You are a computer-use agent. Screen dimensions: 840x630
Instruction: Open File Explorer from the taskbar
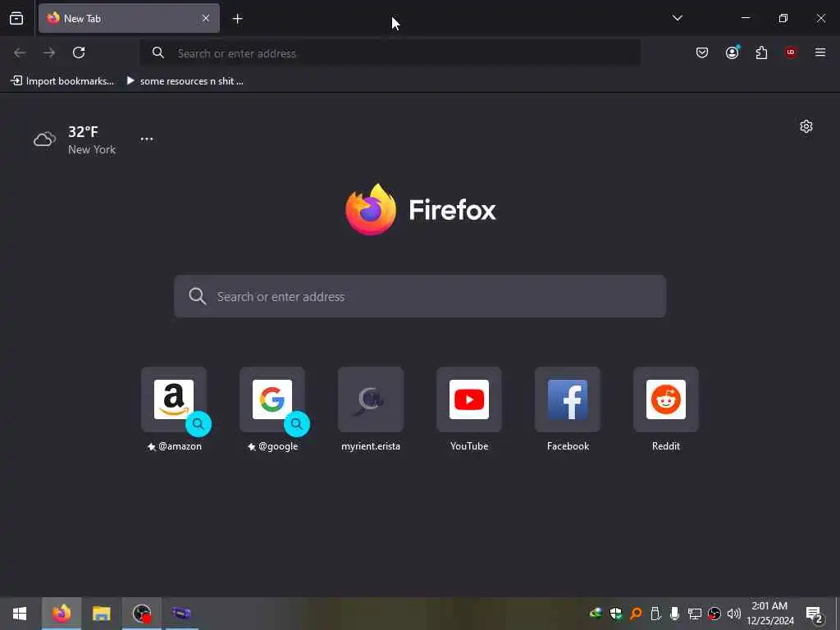101,614
